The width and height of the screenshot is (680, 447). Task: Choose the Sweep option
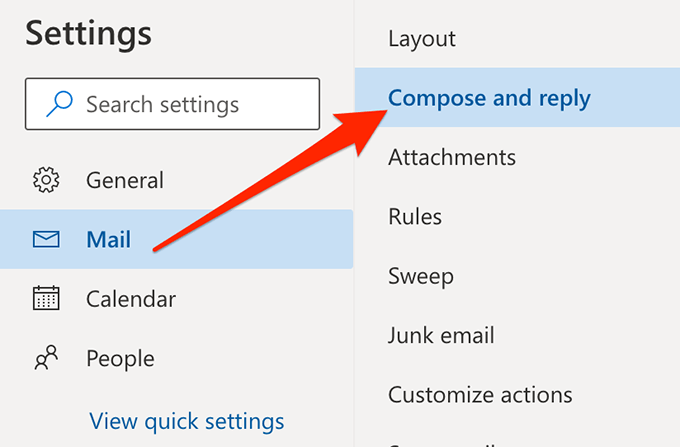click(421, 275)
